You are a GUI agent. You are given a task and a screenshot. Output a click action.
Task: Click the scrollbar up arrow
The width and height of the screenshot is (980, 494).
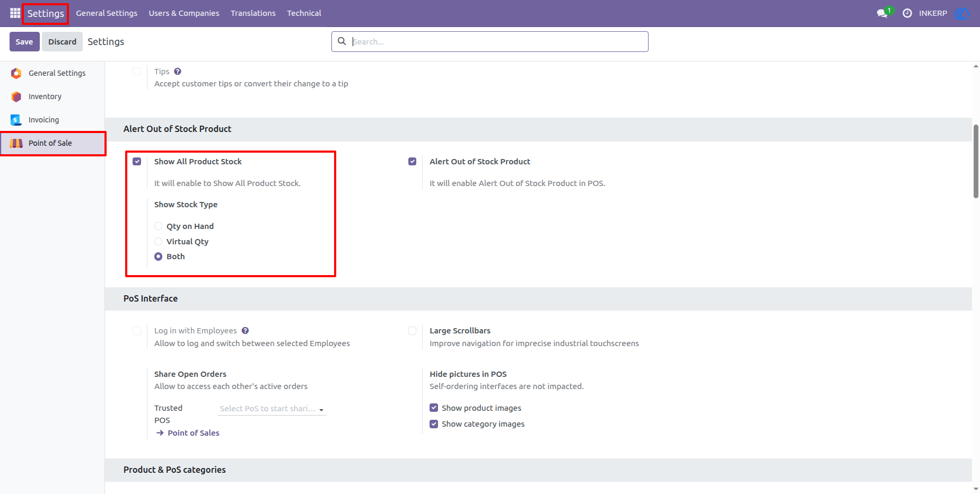[976, 66]
